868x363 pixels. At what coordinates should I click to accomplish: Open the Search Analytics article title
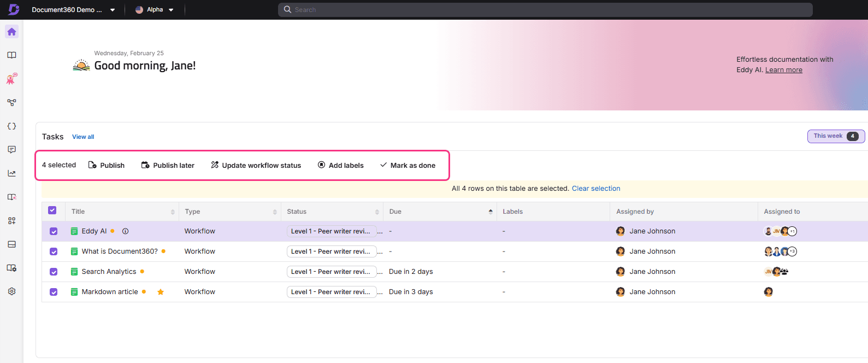[109, 272]
